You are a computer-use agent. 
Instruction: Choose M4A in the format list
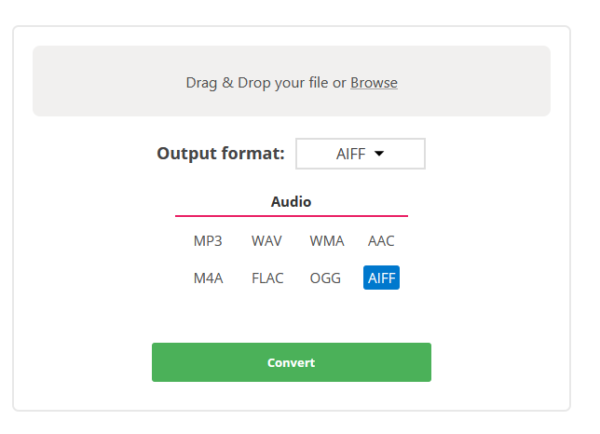[x=208, y=278]
